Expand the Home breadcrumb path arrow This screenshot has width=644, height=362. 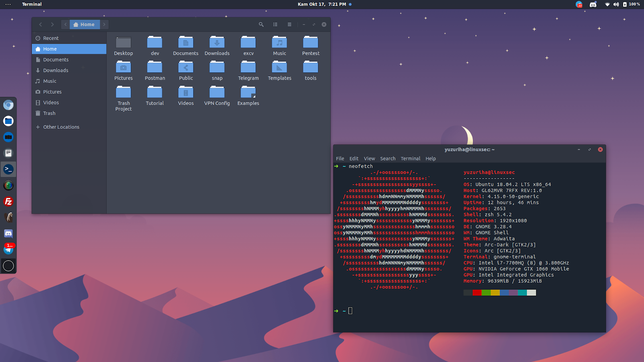pyautogui.click(x=104, y=24)
